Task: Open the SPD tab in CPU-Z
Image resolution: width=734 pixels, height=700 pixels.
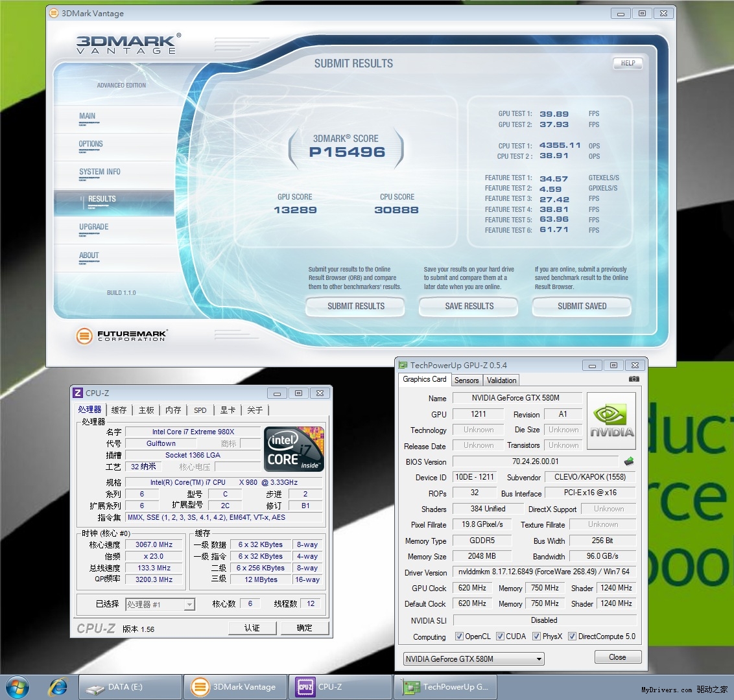Action: [200, 410]
